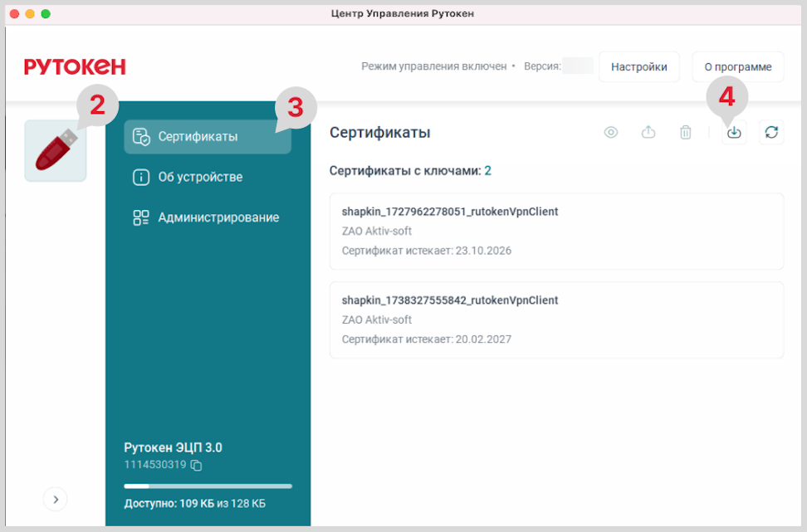Open the Сертификаты section in sidebar

[x=208, y=137]
